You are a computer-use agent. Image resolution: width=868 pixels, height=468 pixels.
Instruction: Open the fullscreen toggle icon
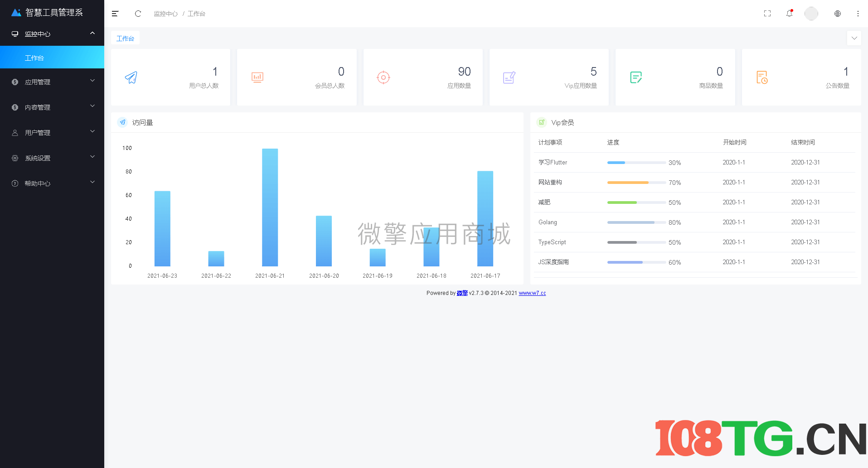point(767,14)
